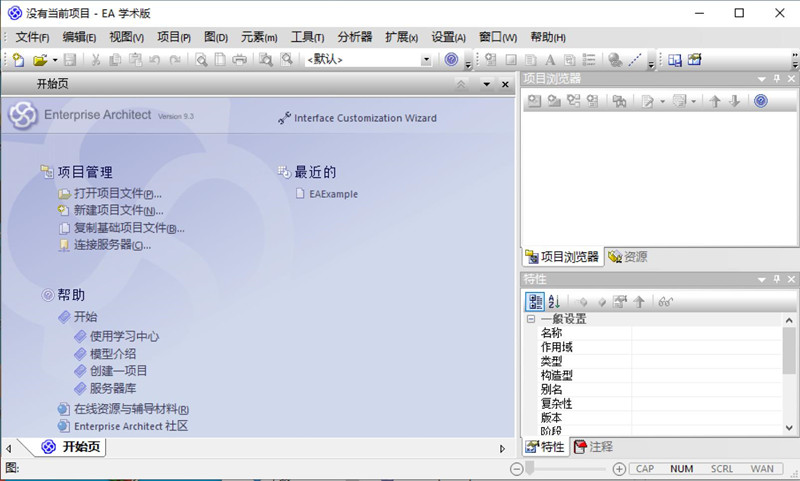This screenshot has height=481, width=800.
Task: Click 打开项目文件(P)... link
Action: tap(117, 194)
